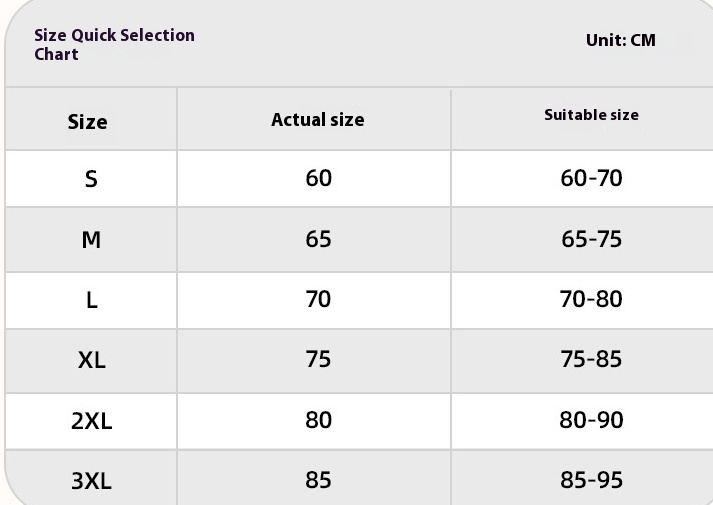Viewport: 713px width, 505px height.
Task: Select actual size value 60
Action: pyautogui.click(x=318, y=179)
